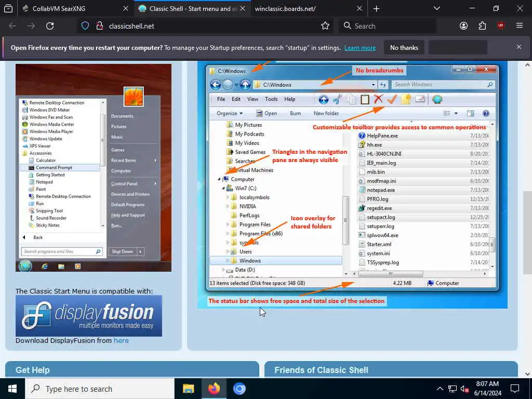
Task: Click regedit.exe in the Explorer screenshot file list
Action: click(379, 208)
